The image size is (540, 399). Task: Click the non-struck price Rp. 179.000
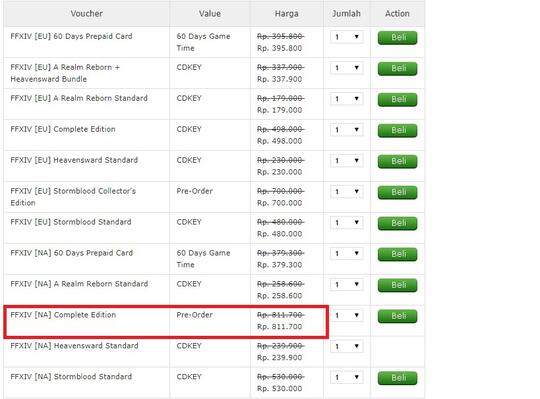[x=280, y=110]
